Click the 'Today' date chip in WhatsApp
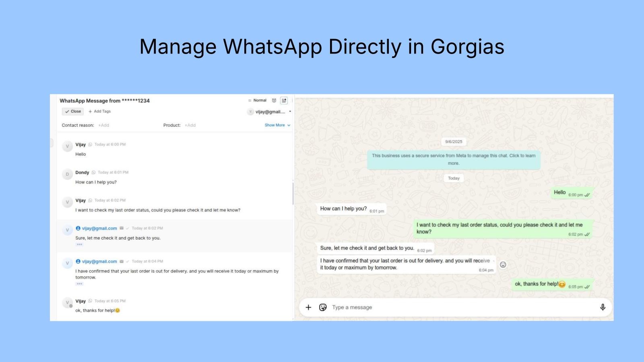This screenshot has height=362, width=644. [x=454, y=178]
